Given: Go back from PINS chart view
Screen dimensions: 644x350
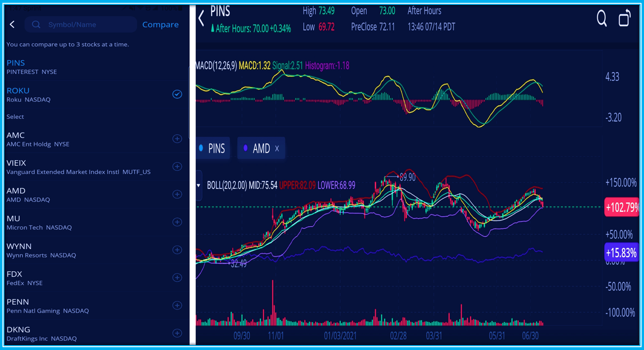Looking at the screenshot, I should (x=201, y=18).
